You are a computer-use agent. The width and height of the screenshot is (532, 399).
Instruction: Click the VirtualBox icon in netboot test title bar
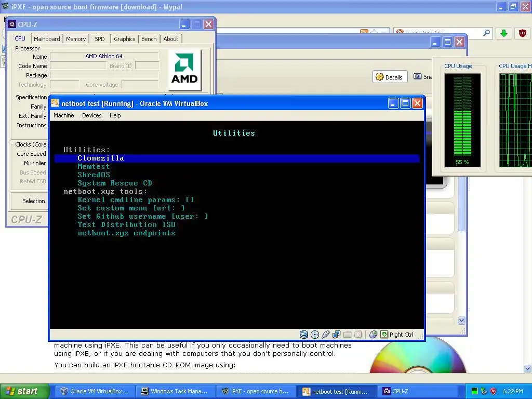pos(55,103)
